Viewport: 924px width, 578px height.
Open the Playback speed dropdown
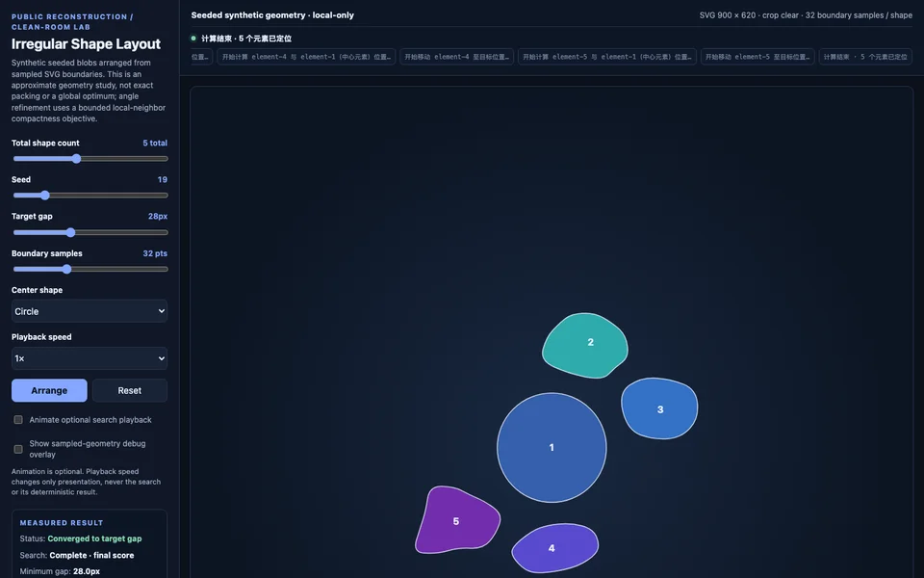click(90, 358)
